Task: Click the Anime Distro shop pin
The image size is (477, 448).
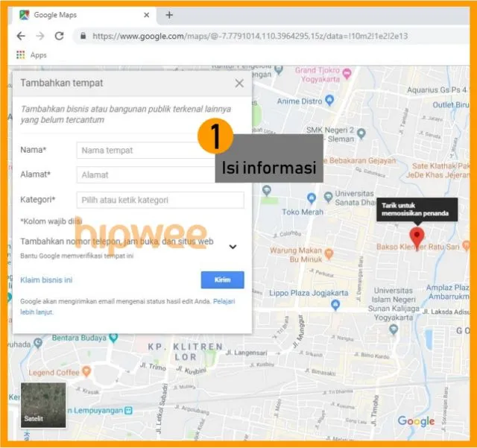Action: coord(329,100)
